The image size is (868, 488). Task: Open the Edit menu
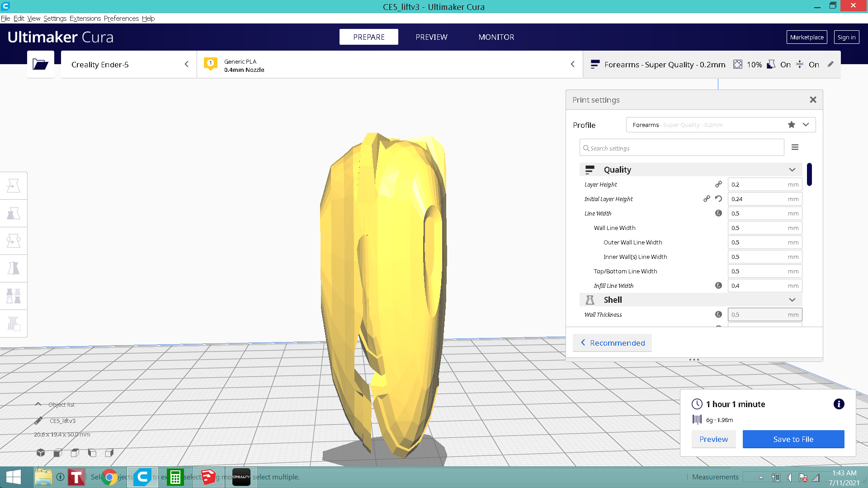(19, 19)
